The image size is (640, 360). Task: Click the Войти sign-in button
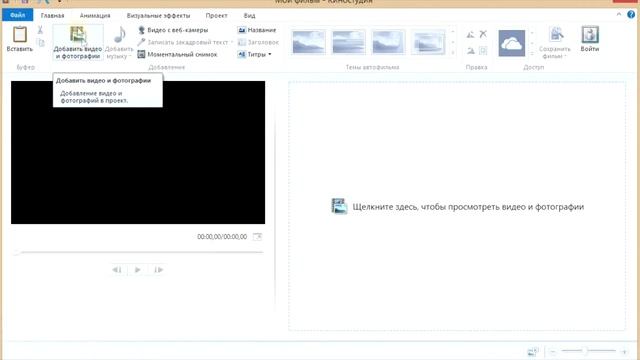[x=590, y=39]
